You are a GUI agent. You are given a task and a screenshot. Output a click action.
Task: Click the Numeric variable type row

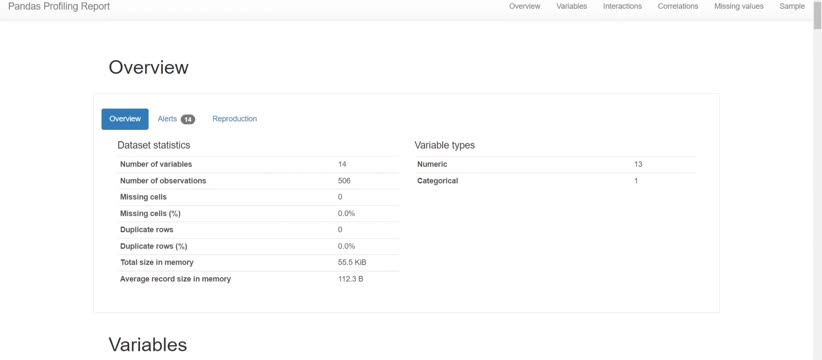[x=555, y=165]
